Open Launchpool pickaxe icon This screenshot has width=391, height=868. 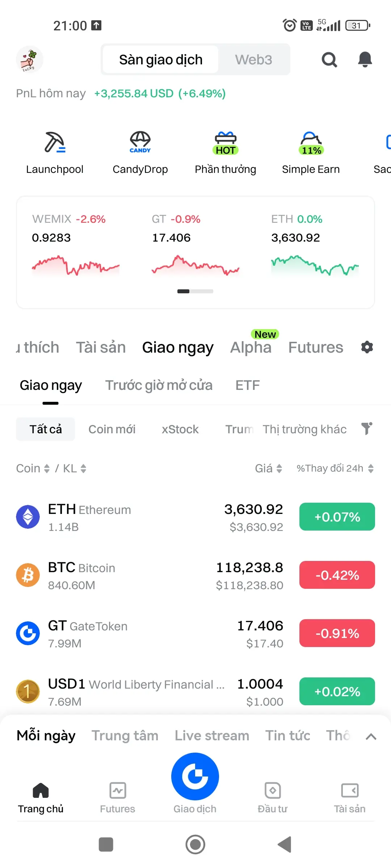(55, 142)
